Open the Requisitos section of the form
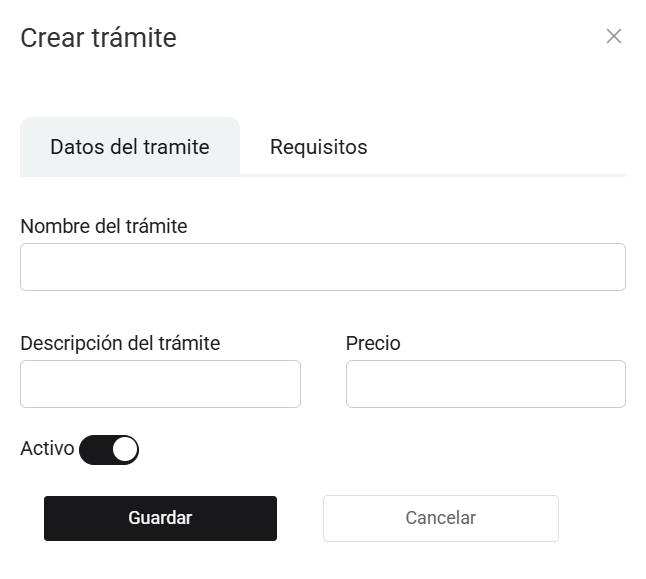 [318, 147]
